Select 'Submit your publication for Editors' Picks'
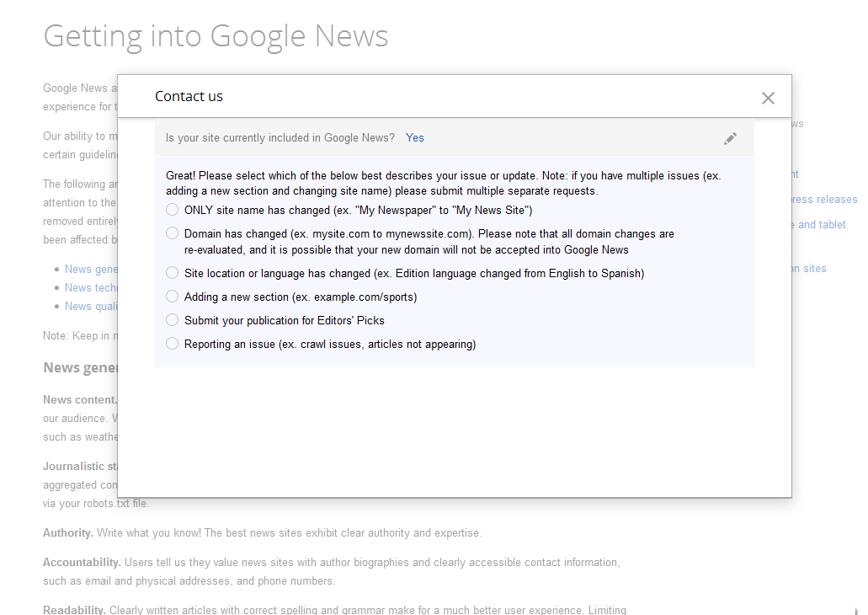868x615 pixels. [x=172, y=320]
